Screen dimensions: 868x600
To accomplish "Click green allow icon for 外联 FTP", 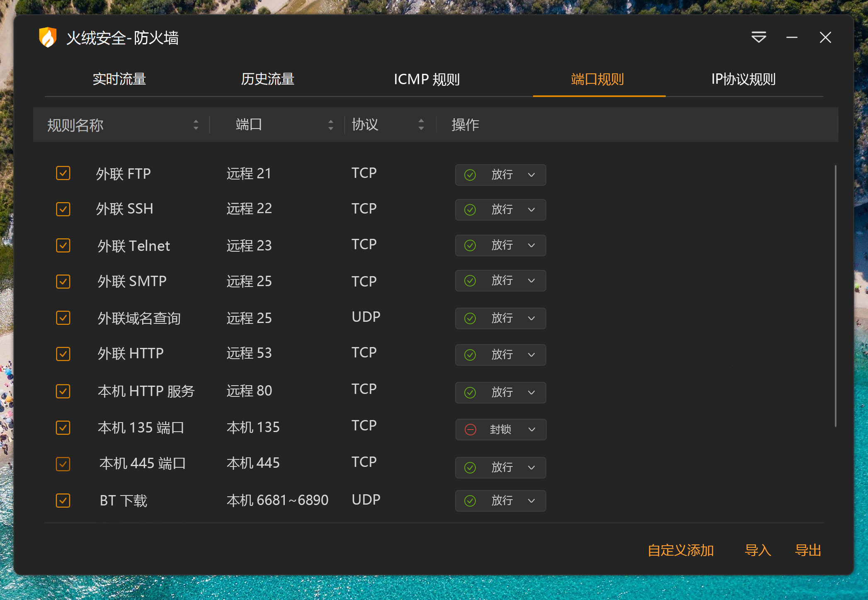I will (x=470, y=175).
